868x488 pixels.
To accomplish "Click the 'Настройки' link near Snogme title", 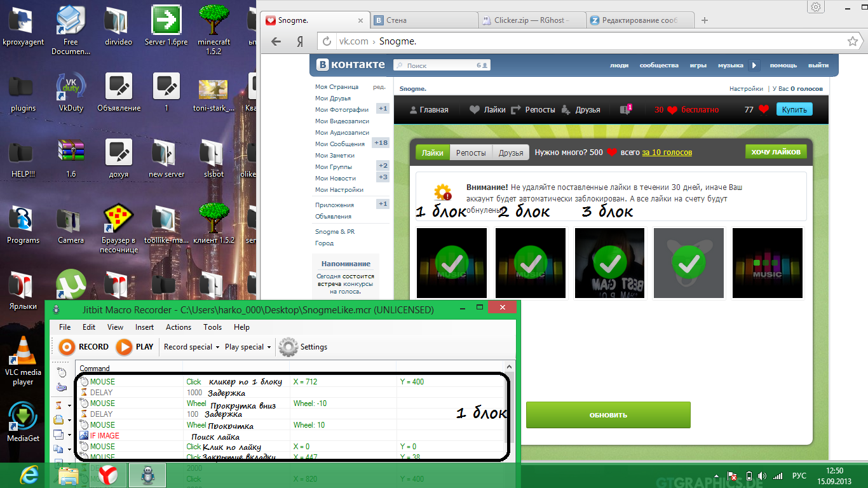I will [x=746, y=89].
